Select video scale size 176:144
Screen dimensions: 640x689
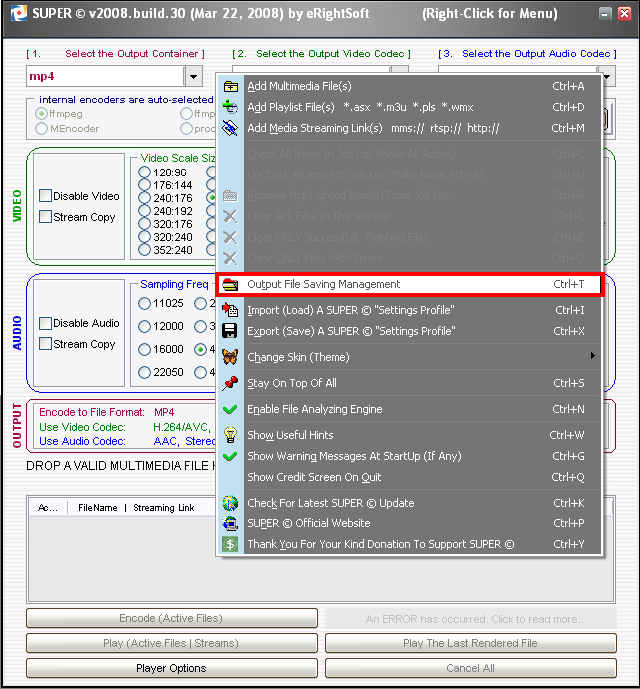pyautogui.click(x=145, y=185)
